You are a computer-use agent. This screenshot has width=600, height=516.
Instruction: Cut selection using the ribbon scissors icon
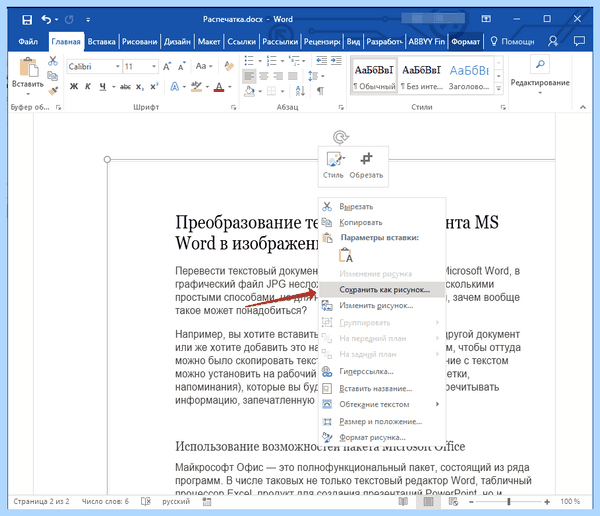(52, 61)
